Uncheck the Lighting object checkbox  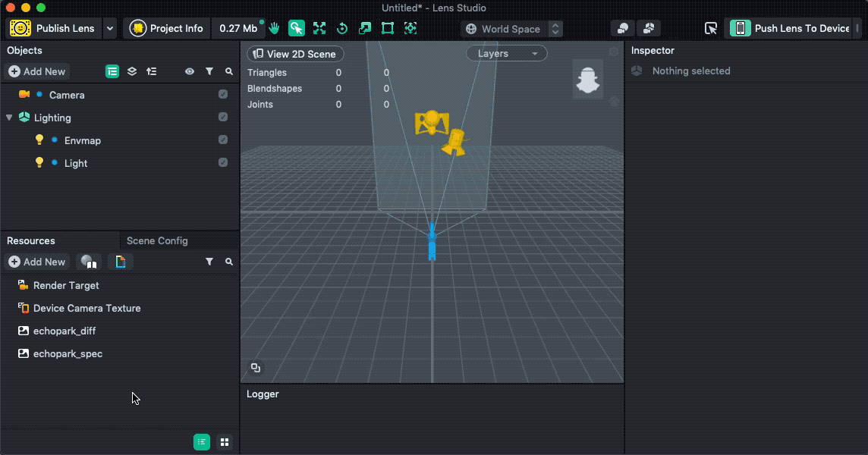coord(223,117)
